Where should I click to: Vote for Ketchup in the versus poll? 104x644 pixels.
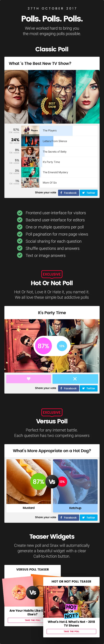point(75,508)
